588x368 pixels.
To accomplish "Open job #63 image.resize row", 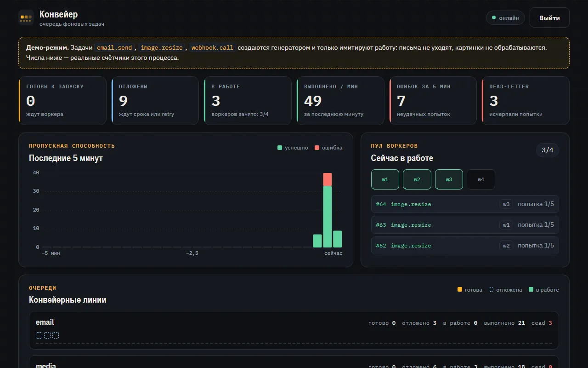I will (465, 225).
